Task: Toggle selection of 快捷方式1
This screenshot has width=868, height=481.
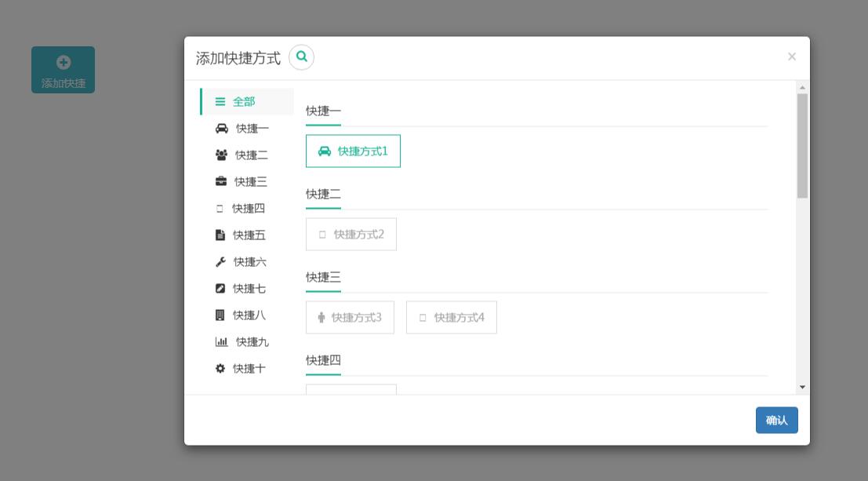Action: (x=353, y=151)
